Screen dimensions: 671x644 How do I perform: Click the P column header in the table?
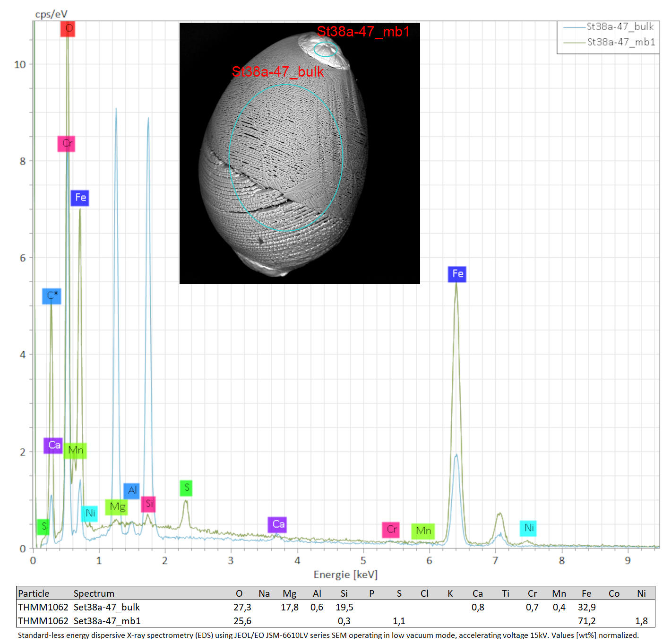[372, 593]
